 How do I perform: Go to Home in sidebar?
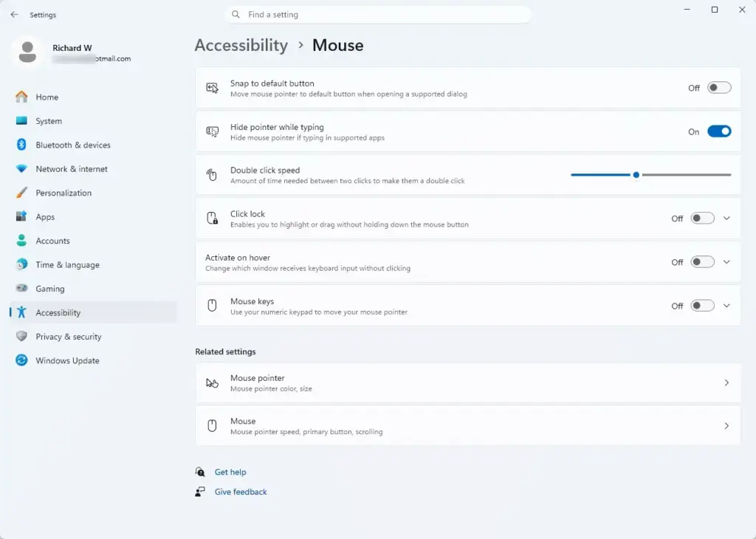94,97
